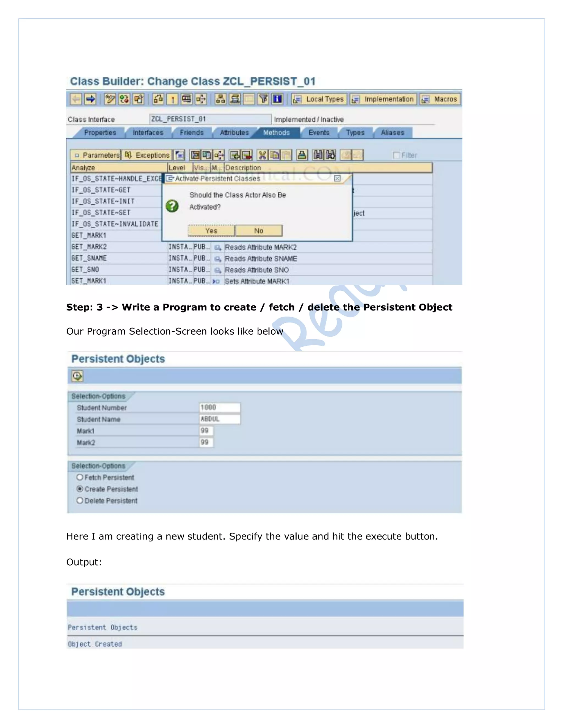Click the Analyze column header
The image size is (563, 728).
(x=119, y=168)
